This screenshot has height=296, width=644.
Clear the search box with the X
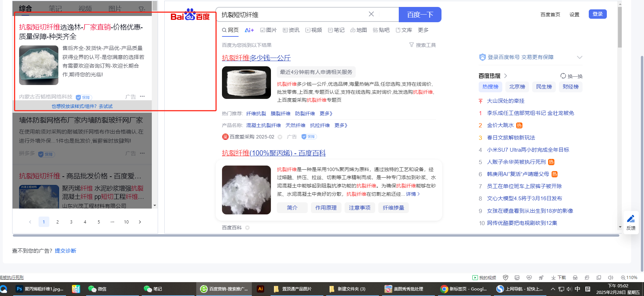pos(371,14)
